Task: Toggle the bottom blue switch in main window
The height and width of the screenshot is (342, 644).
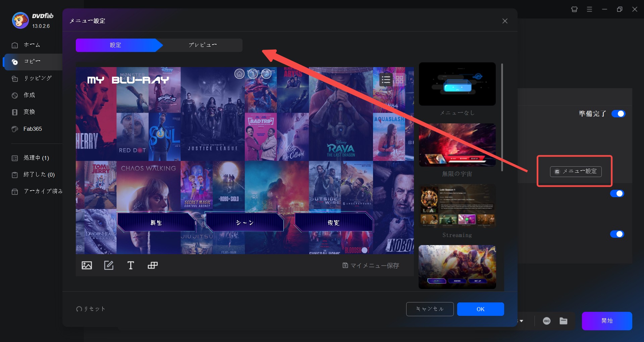Action: pos(617,234)
